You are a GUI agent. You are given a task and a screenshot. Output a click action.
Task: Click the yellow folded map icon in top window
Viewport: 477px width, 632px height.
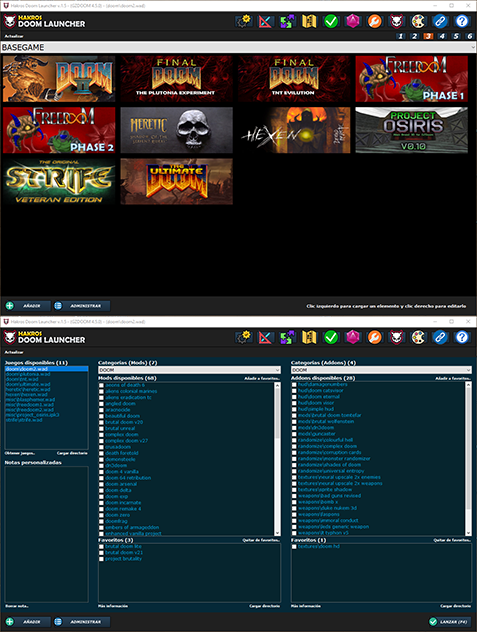point(309,21)
